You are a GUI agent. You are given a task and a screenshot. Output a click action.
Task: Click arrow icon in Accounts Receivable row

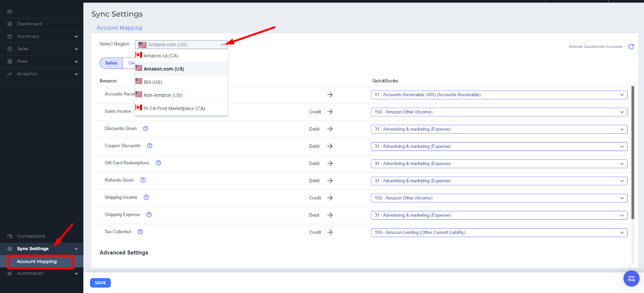[330, 95]
